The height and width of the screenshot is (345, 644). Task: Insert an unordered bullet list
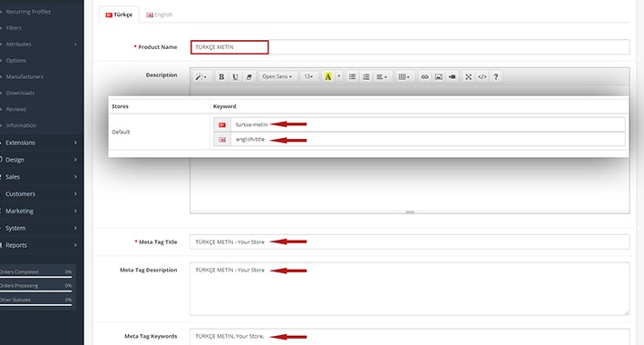[x=352, y=76]
